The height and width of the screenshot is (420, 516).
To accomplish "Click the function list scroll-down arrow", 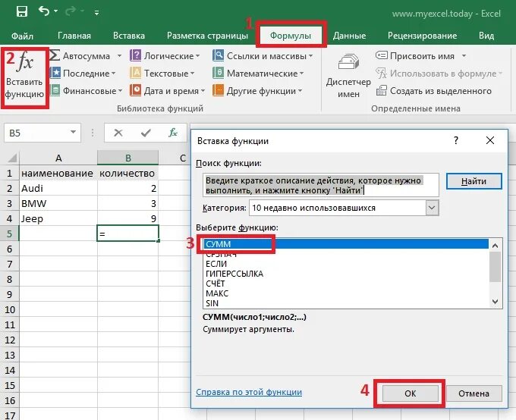I will [496, 302].
